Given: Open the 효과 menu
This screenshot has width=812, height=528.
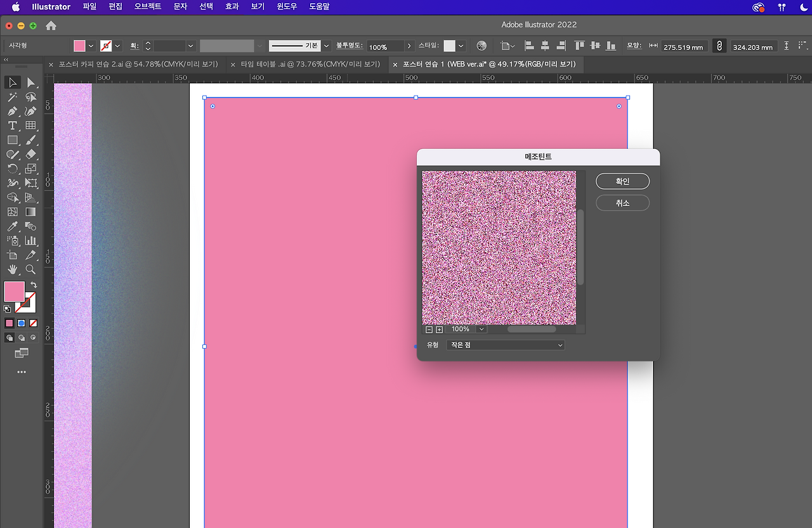Looking at the screenshot, I should (x=232, y=7).
